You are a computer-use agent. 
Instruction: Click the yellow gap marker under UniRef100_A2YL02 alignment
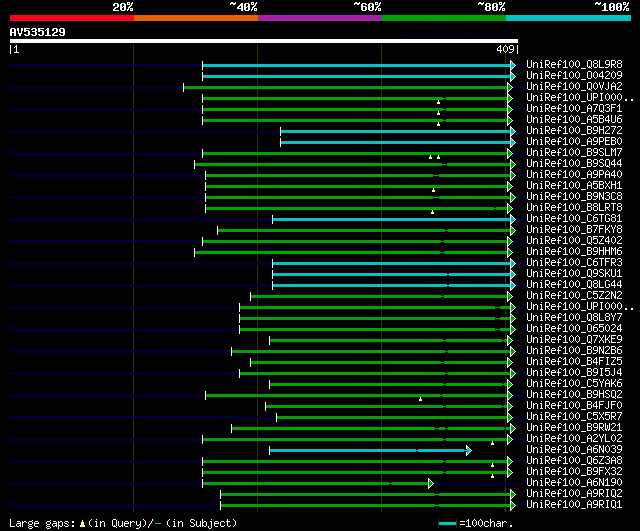tap(492, 443)
